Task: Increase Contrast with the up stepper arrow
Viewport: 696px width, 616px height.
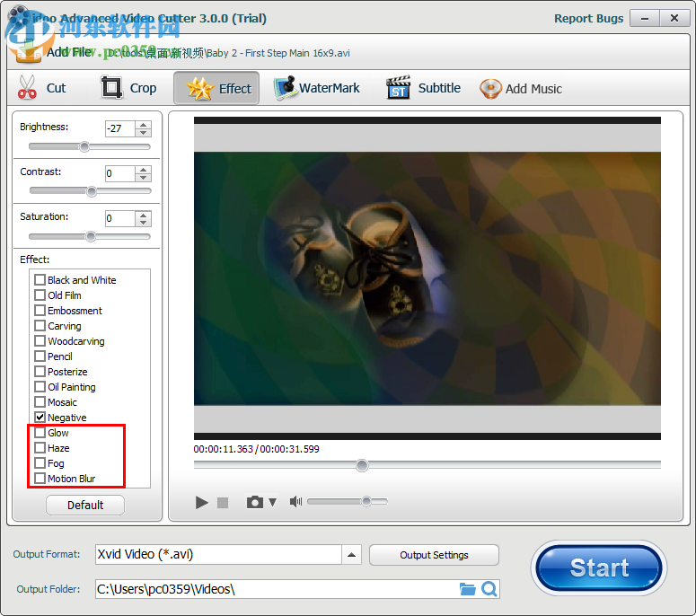Action: (143, 170)
